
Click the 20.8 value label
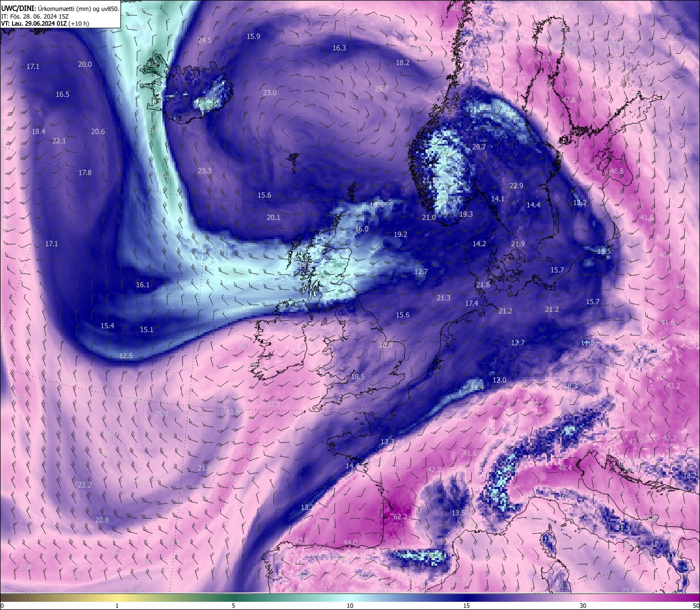pyautogui.click(x=102, y=520)
